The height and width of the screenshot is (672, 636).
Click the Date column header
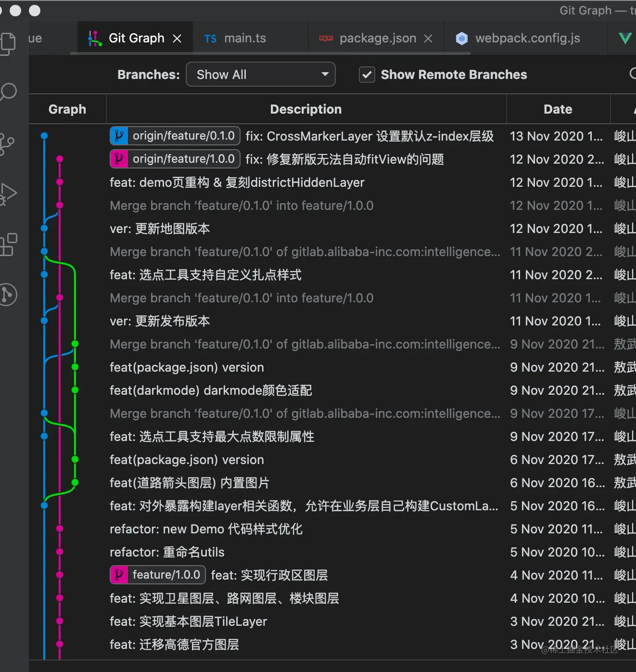[x=558, y=109]
